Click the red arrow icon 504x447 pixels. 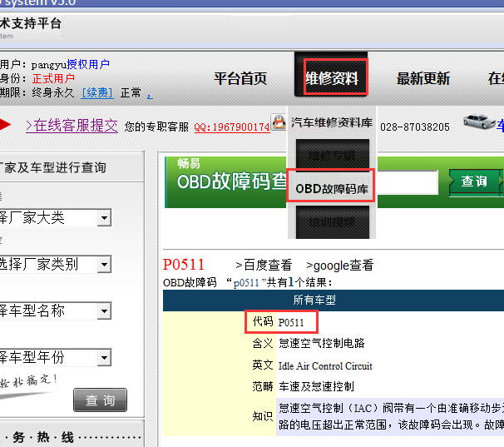point(5,125)
